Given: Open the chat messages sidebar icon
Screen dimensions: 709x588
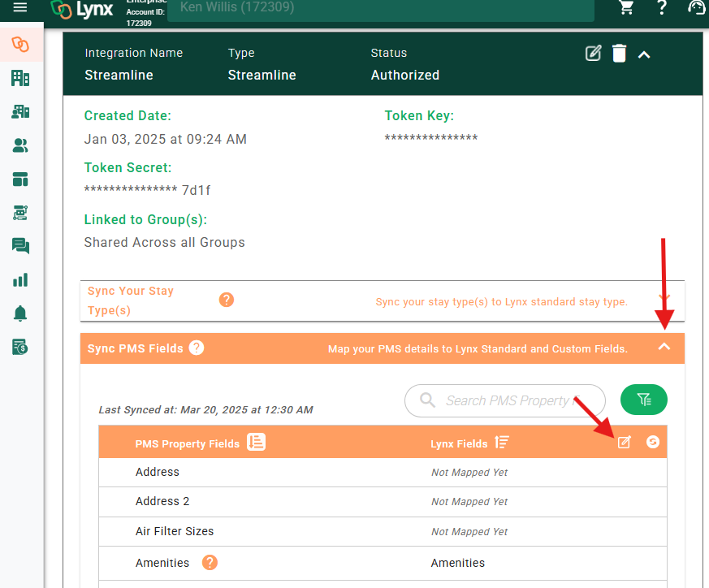Looking at the screenshot, I should (x=20, y=246).
